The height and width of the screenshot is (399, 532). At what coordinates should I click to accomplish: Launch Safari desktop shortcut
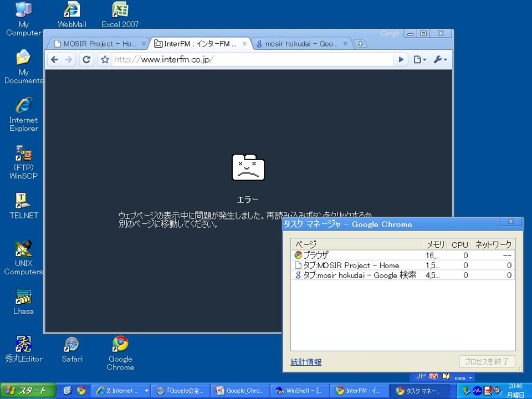71,350
